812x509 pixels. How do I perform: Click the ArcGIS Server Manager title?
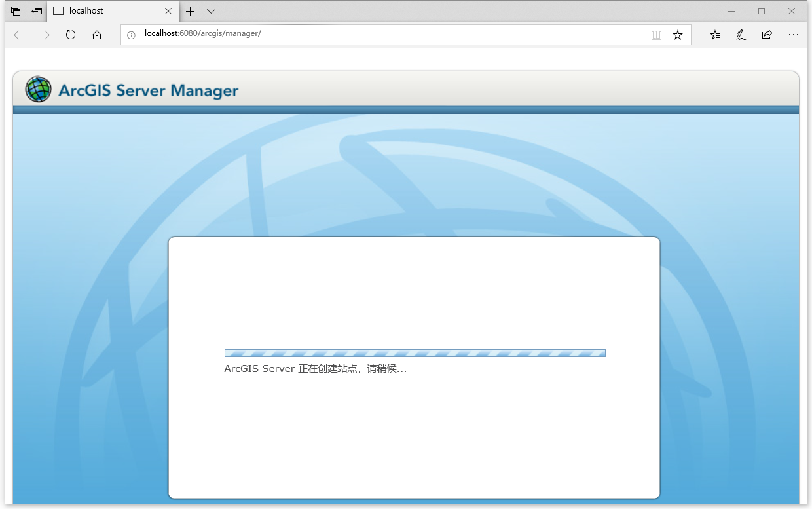pyautogui.click(x=149, y=90)
